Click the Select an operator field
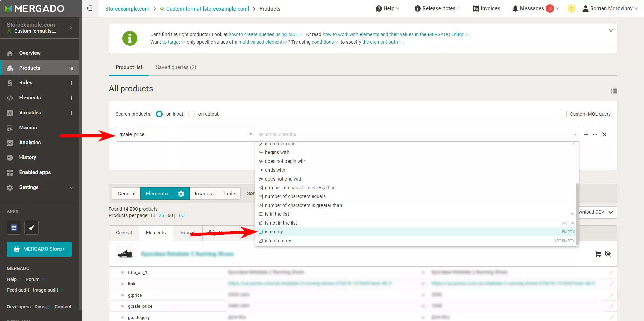 (417, 134)
